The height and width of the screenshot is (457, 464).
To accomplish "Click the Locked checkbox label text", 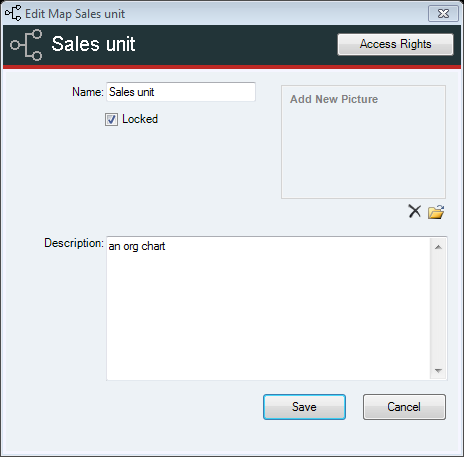I will (x=140, y=119).
